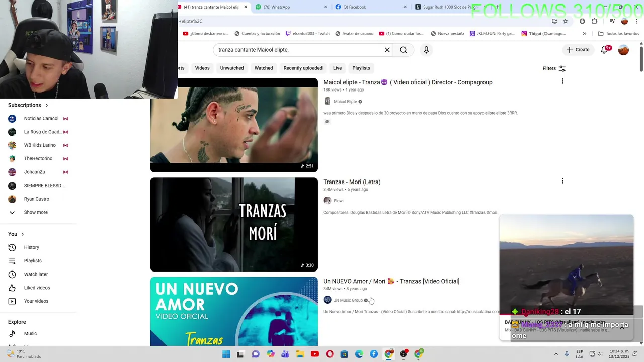Open WB Kids Latino subscription

pyautogui.click(x=39, y=145)
